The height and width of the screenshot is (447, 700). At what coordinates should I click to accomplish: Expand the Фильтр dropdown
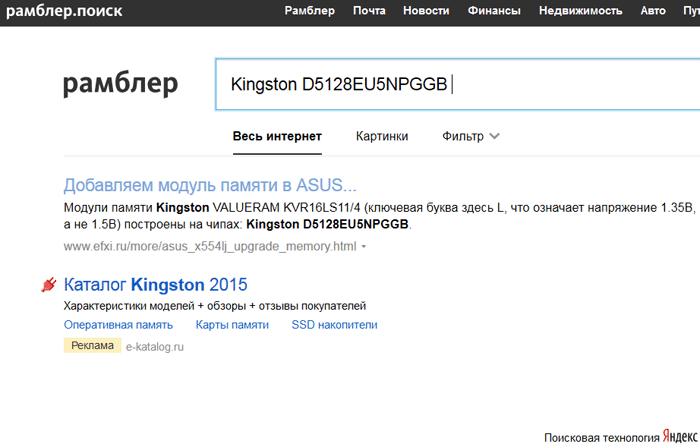click(471, 136)
